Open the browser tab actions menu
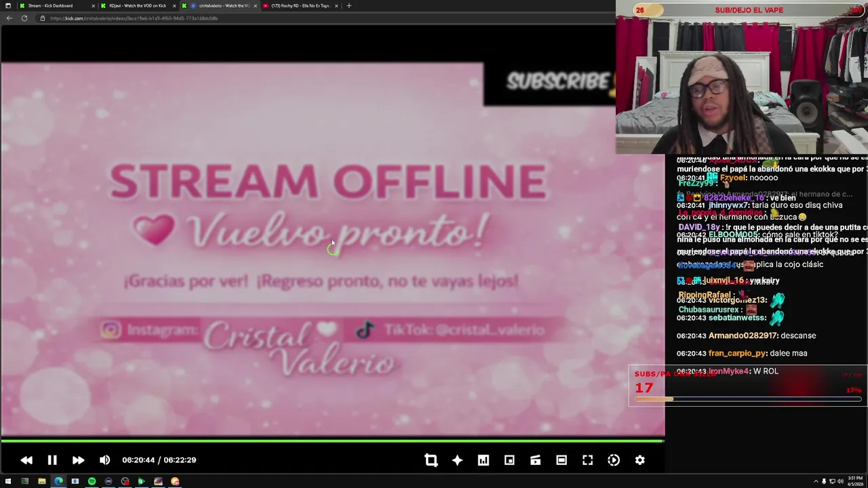Viewport: 868px width, 488px height. pyautogui.click(x=7, y=5)
